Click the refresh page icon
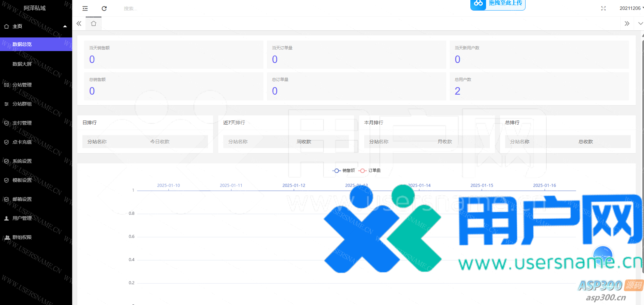Image resolution: width=644 pixels, height=305 pixels. 104,9
